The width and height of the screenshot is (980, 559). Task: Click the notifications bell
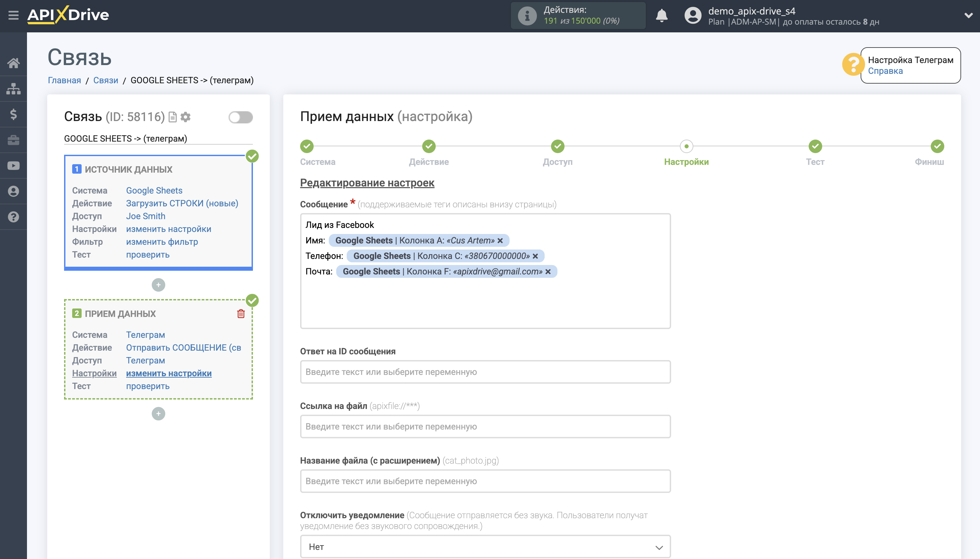pos(662,16)
